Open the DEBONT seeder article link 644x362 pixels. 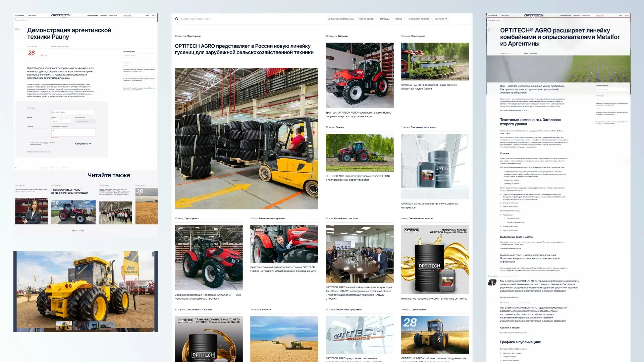pos(358,178)
